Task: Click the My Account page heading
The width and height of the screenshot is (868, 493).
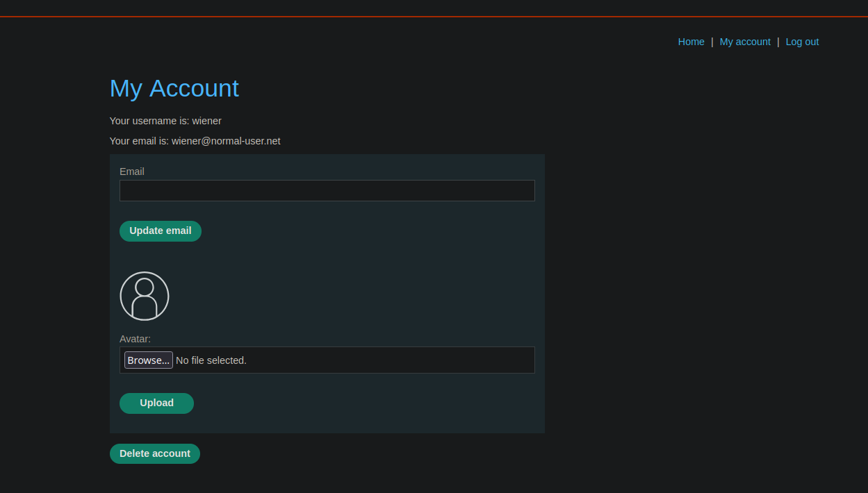Action: coord(174,88)
